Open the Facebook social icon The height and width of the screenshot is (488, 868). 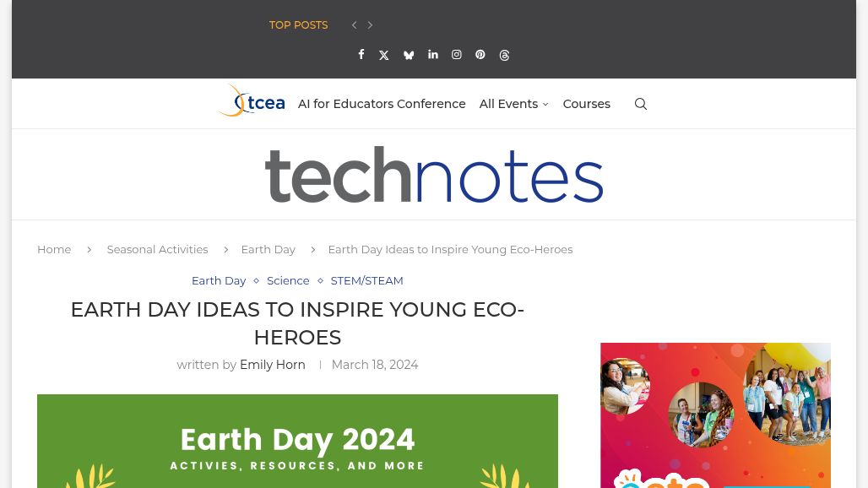pyautogui.click(x=361, y=55)
